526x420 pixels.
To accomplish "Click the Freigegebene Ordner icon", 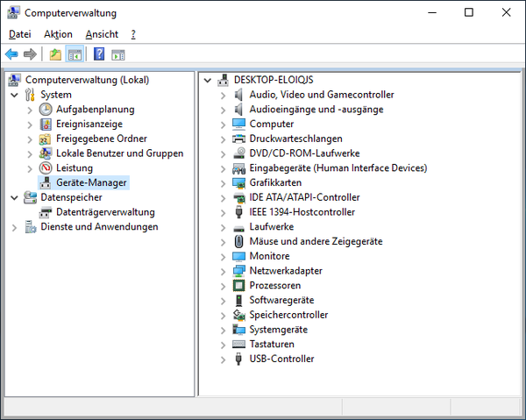I will point(46,139).
